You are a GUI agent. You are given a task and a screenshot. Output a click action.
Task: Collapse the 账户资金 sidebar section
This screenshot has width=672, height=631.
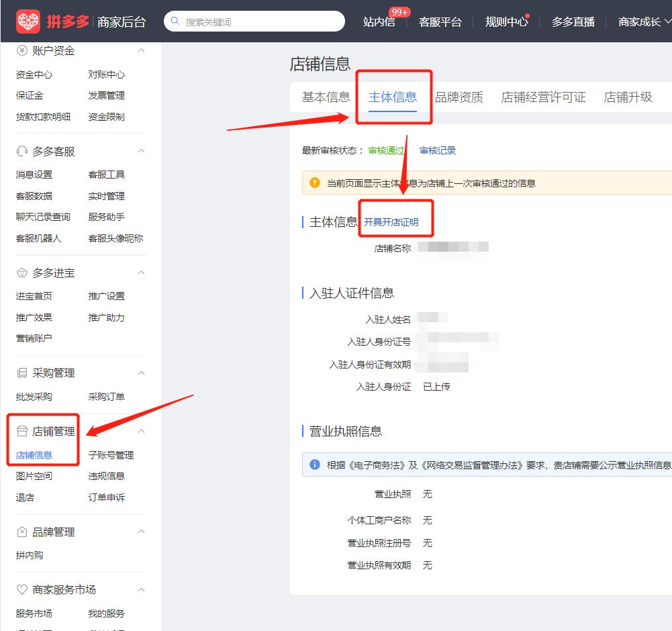pos(140,50)
